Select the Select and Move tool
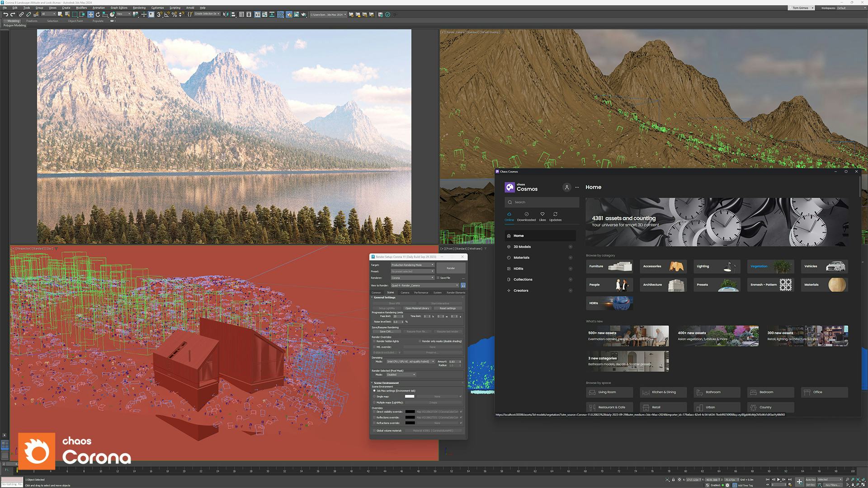Screen dimensions: 868x488 pos(90,15)
